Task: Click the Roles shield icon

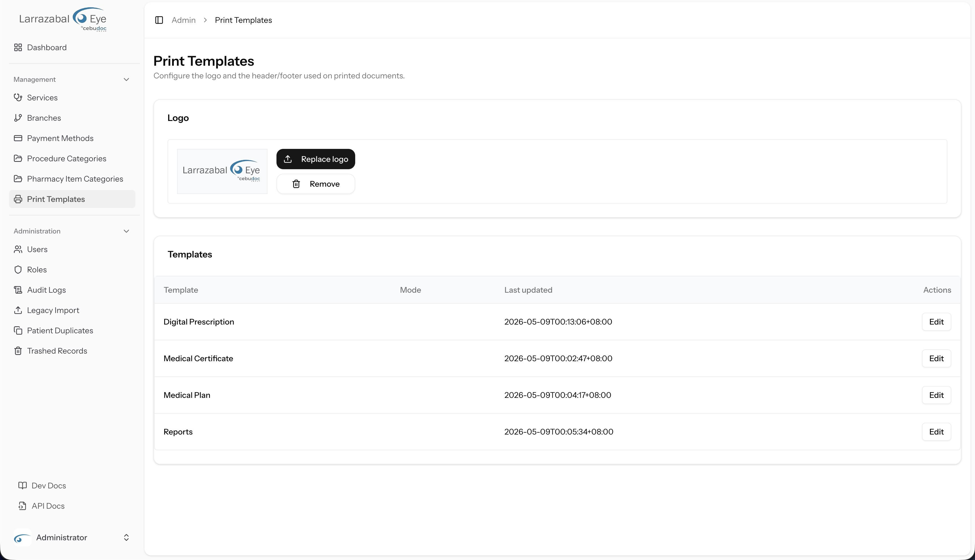Action: coord(18,270)
